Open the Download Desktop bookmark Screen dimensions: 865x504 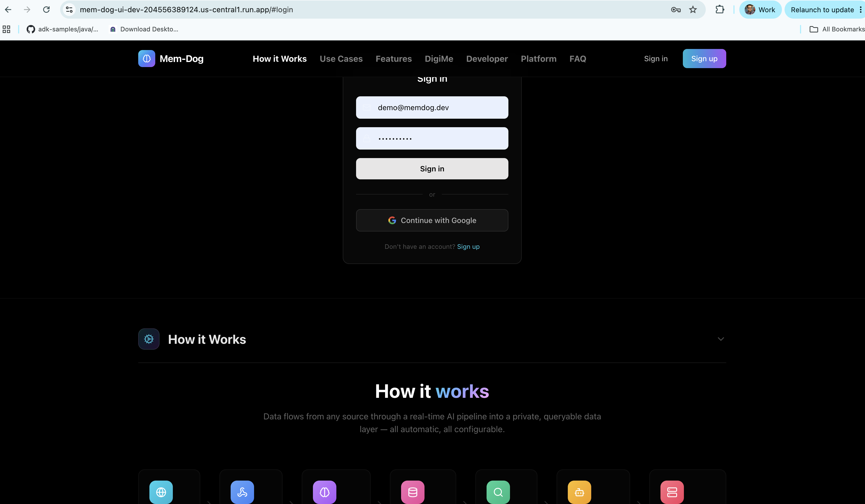(x=144, y=29)
